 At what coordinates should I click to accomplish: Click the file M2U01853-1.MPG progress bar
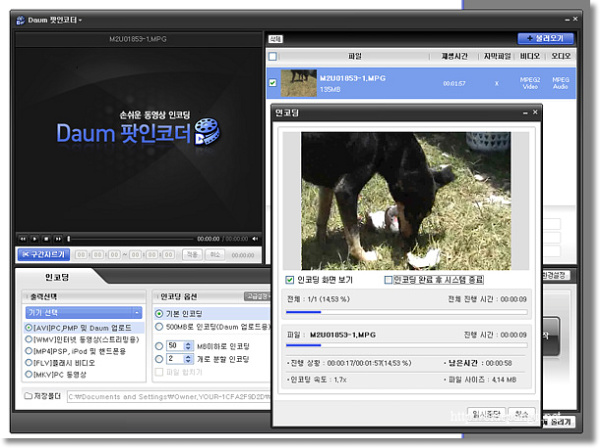click(x=406, y=345)
